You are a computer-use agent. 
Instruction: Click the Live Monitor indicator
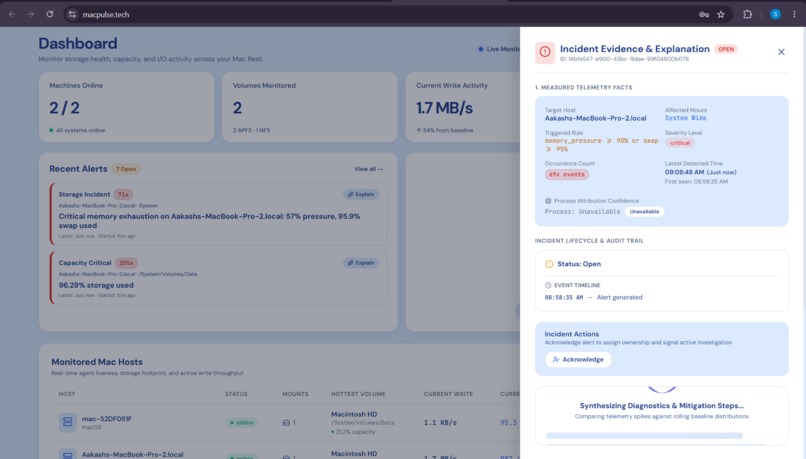click(499, 49)
